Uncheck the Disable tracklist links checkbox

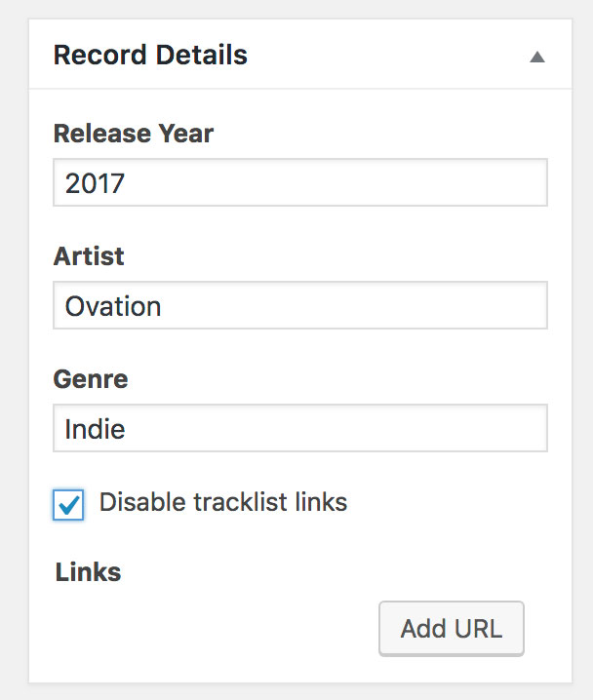[69, 504]
